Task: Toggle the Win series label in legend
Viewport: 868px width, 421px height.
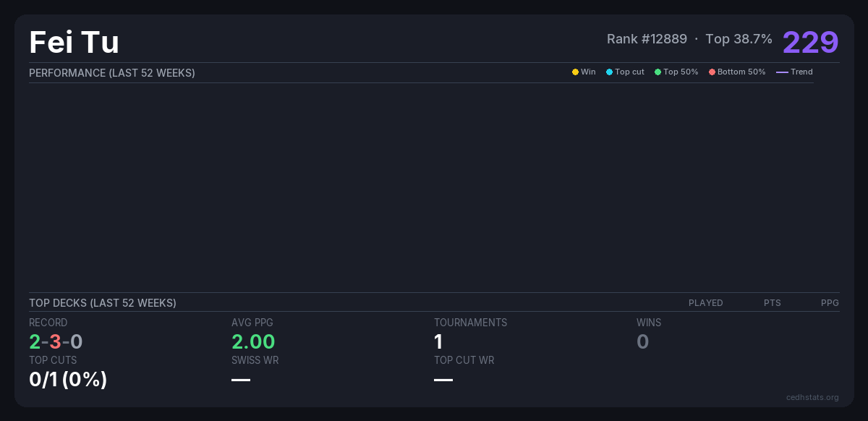Action: click(588, 72)
